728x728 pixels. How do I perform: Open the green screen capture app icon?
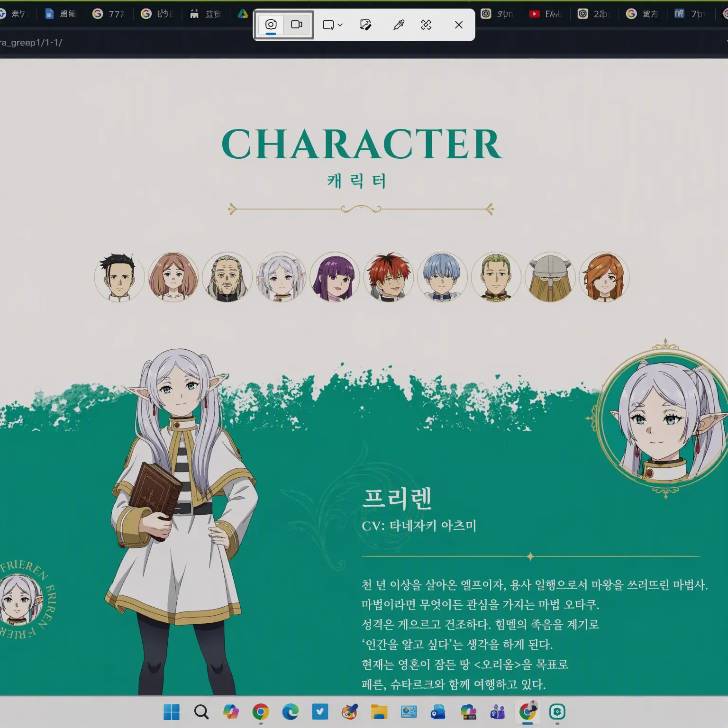557,712
